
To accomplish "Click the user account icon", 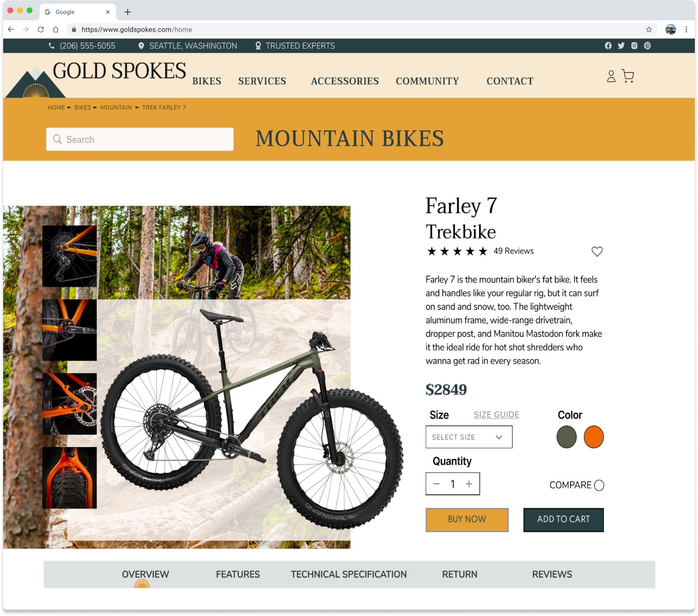I will pyautogui.click(x=611, y=76).
